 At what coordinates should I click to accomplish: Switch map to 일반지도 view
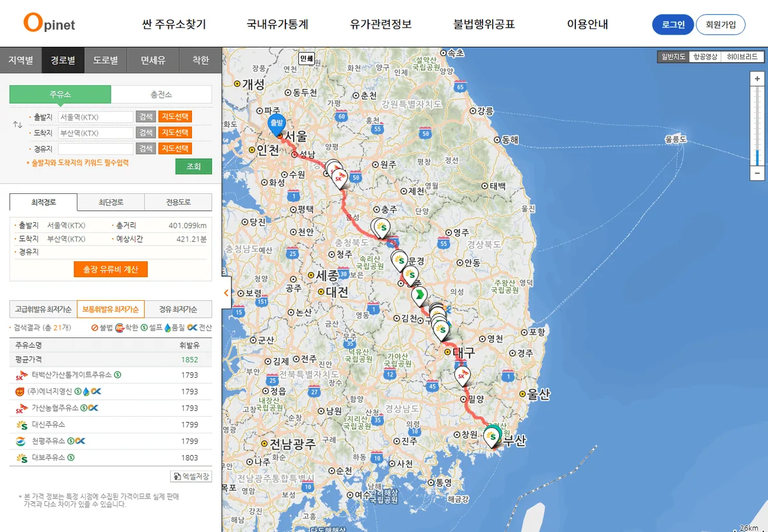tap(673, 57)
